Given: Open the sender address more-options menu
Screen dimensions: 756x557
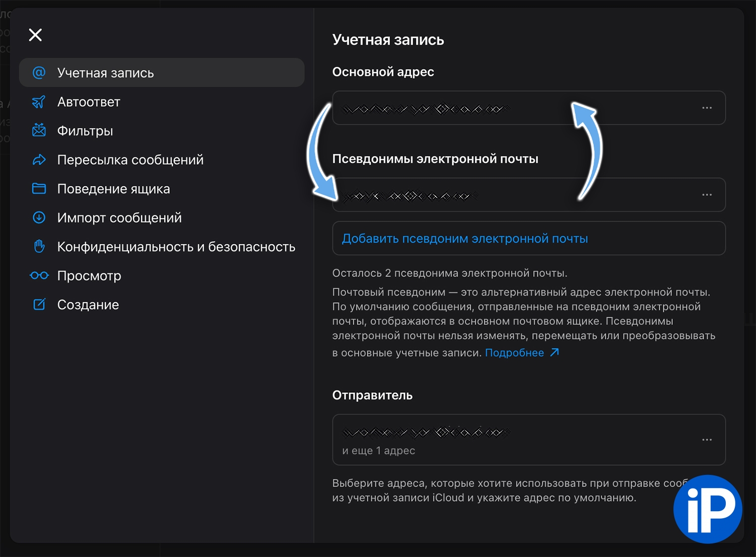Looking at the screenshot, I should tap(707, 440).
